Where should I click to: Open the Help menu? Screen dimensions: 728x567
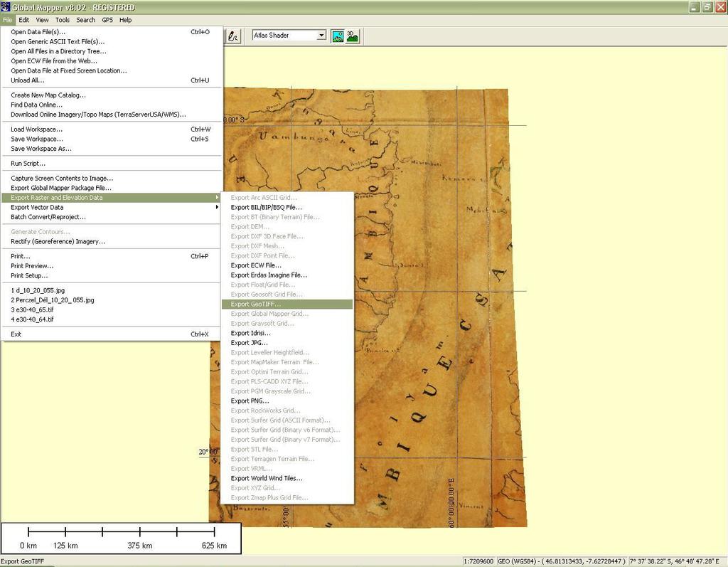point(125,20)
